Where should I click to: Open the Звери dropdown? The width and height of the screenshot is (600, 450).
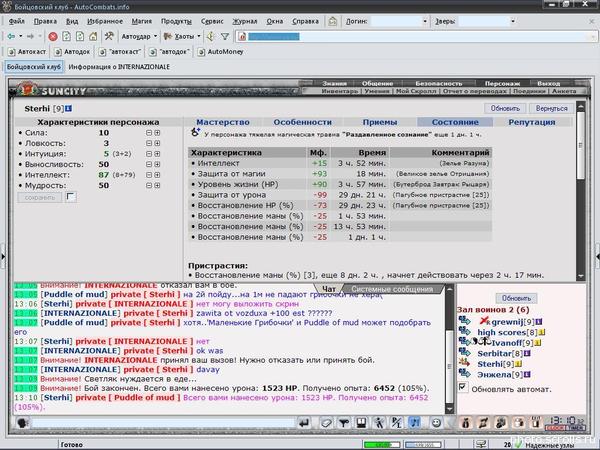click(x=513, y=21)
